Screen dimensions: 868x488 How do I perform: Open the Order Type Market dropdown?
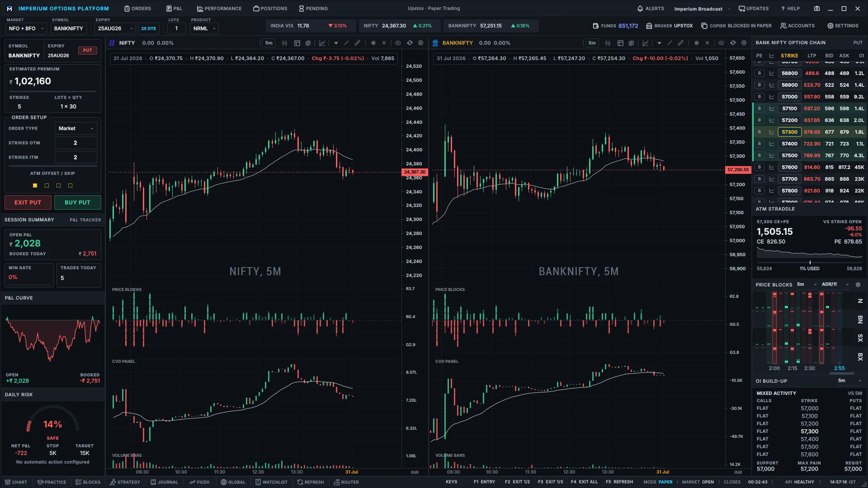click(x=76, y=128)
